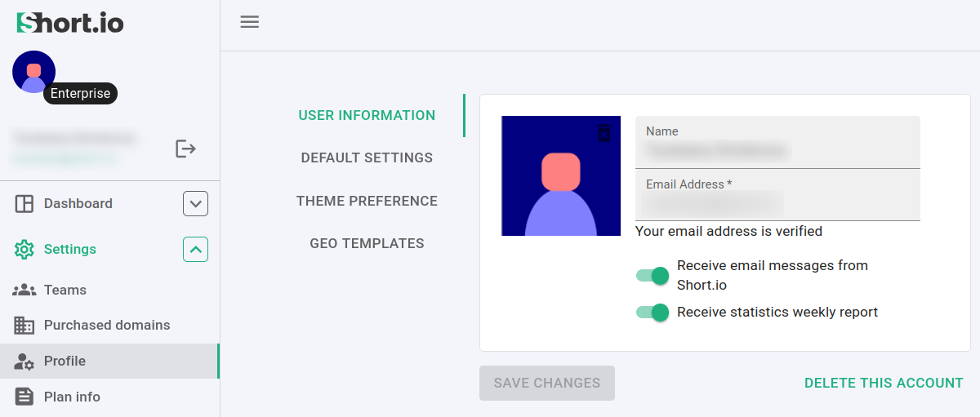Click the Plan info document icon

coord(24,397)
